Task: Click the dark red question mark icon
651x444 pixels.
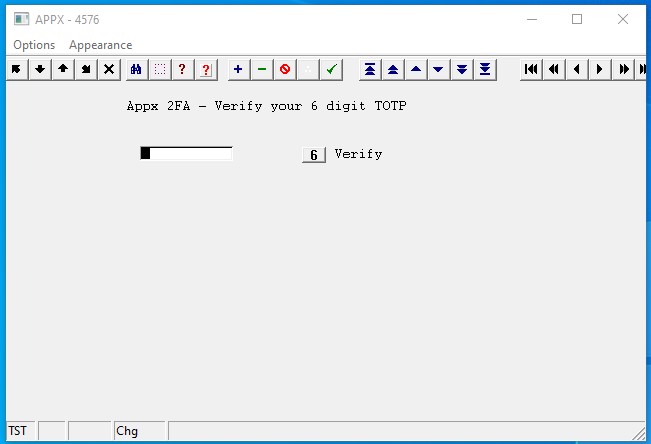Action: [x=182, y=69]
